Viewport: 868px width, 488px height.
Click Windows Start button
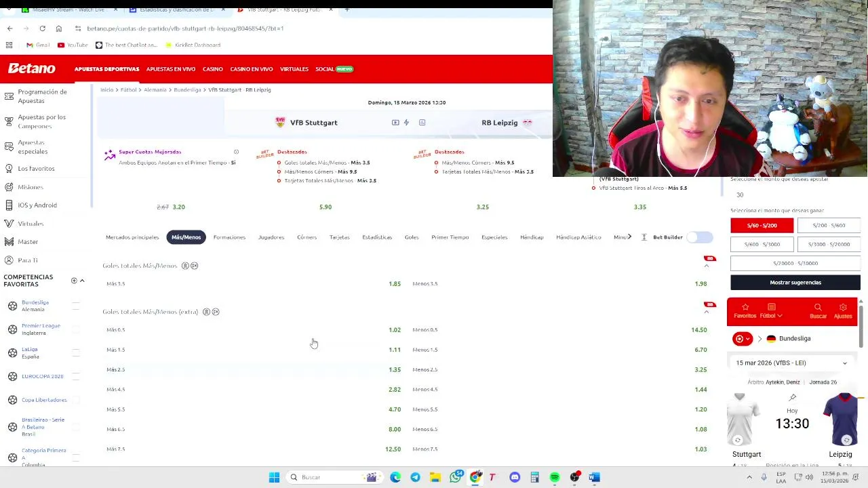[x=274, y=477]
